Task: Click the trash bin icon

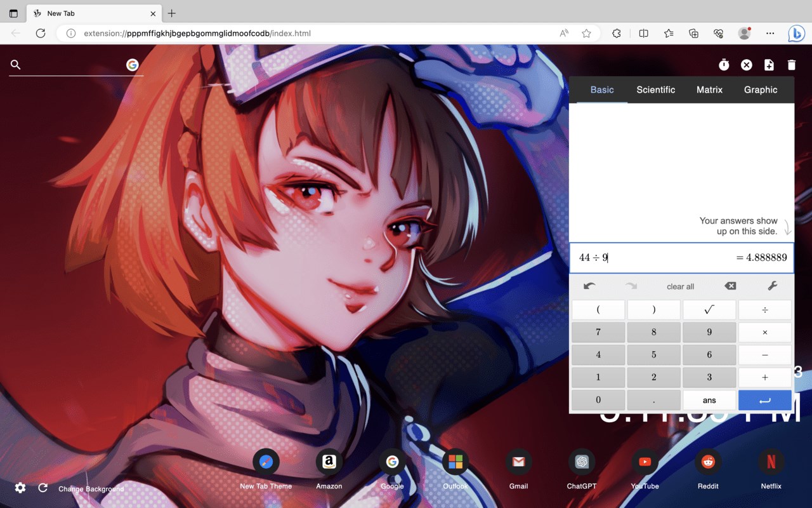Action: [791, 65]
